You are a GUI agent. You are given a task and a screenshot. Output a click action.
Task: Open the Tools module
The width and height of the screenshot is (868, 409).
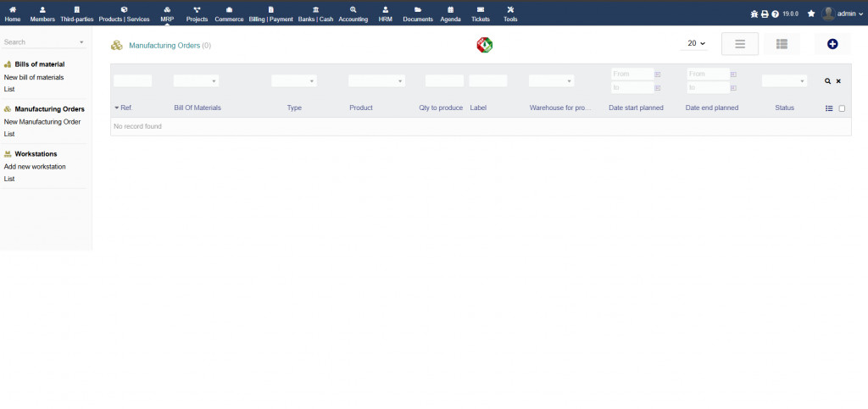510,14
